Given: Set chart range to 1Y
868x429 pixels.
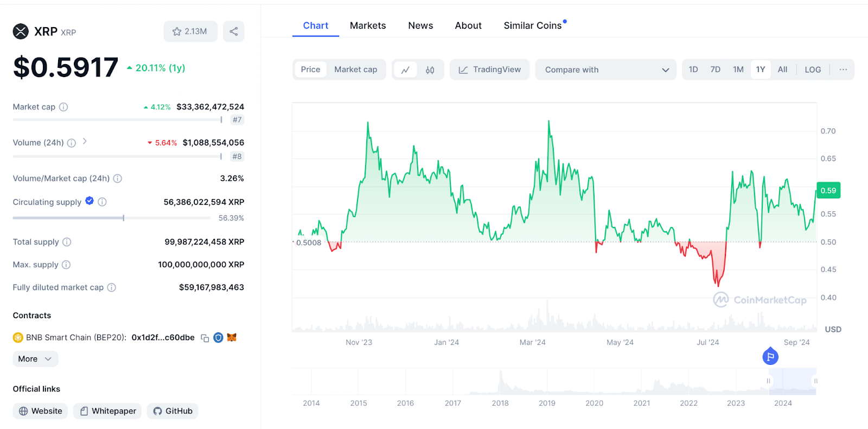Looking at the screenshot, I should tap(761, 70).
